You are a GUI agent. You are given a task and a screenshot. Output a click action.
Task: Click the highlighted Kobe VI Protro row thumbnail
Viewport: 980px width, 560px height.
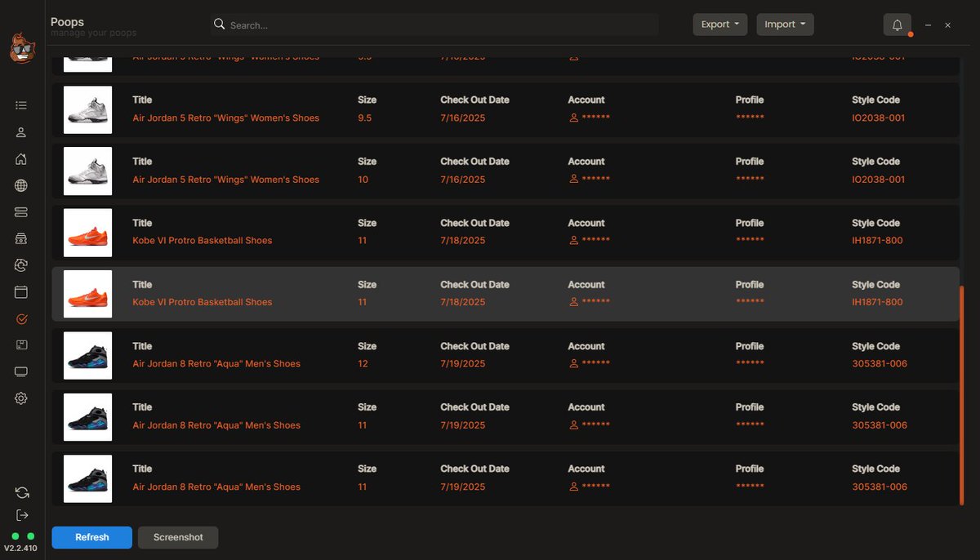click(x=87, y=294)
